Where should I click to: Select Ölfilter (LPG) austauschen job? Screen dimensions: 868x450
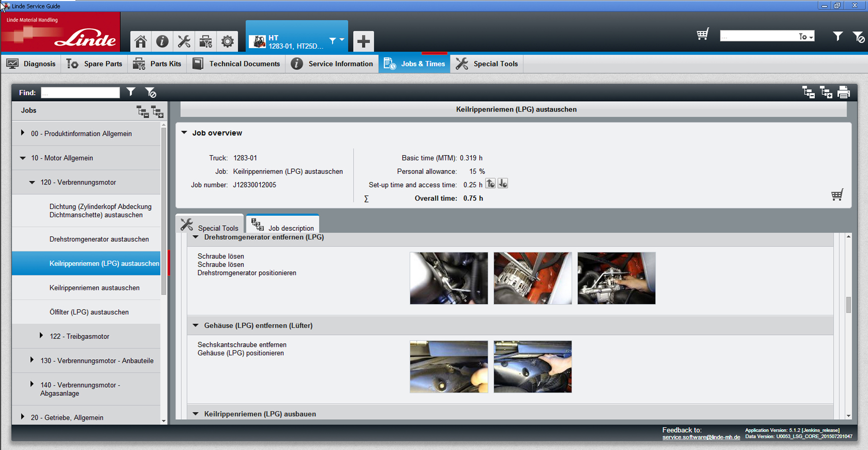(89, 312)
